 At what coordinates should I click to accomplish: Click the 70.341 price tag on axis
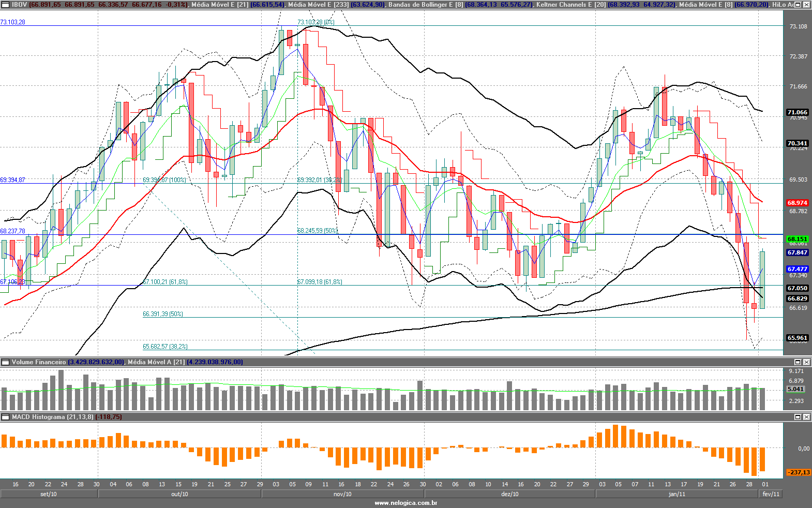(797, 143)
